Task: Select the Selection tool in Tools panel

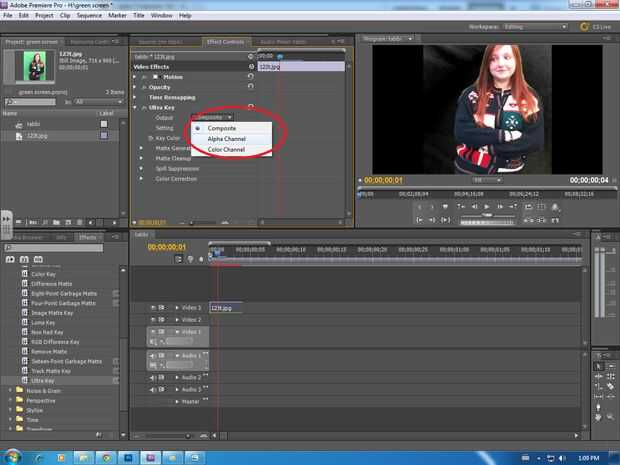Action: (x=598, y=367)
